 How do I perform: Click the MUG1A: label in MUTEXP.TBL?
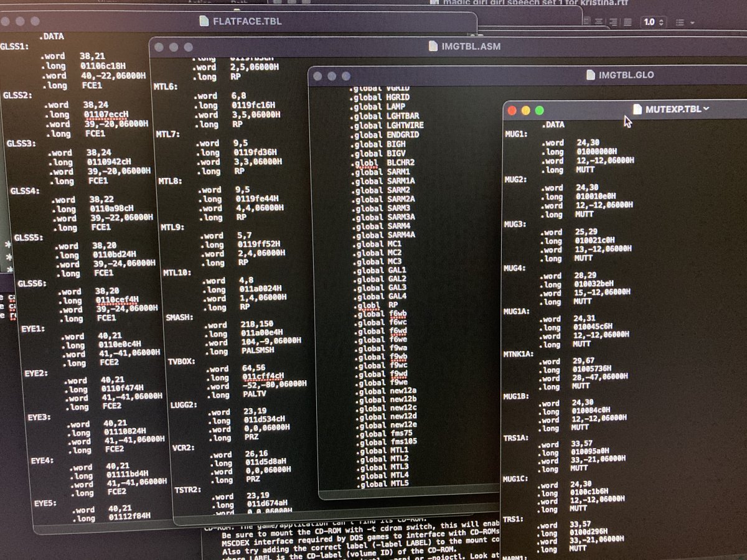(518, 310)
